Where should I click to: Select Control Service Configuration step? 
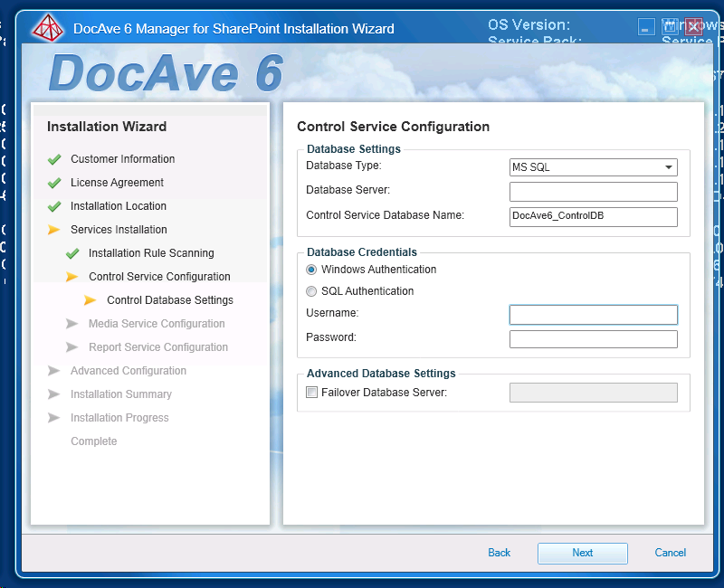point(159,277)
